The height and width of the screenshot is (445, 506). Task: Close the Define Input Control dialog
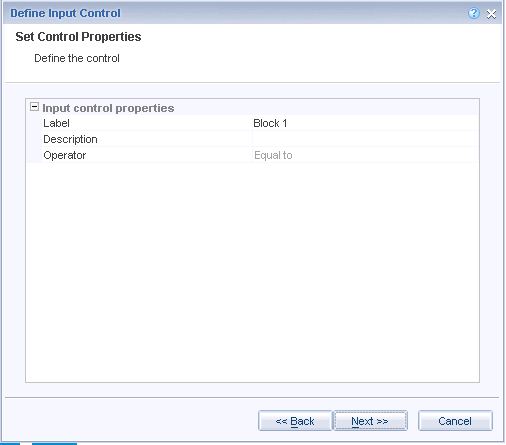coord(491,14)
